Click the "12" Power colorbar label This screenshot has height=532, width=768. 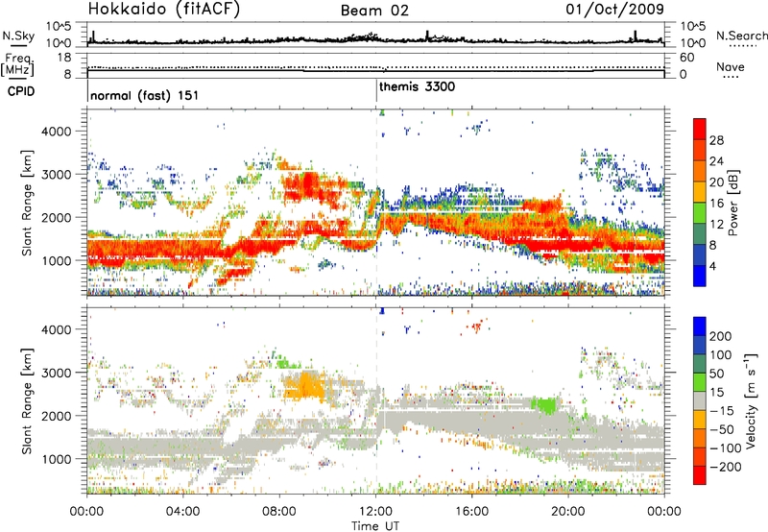pyautogui.click(x=716, y=225)
